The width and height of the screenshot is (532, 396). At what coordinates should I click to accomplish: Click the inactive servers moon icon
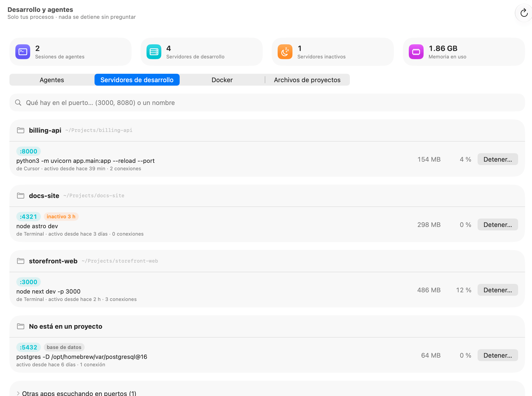coord(285,52)
